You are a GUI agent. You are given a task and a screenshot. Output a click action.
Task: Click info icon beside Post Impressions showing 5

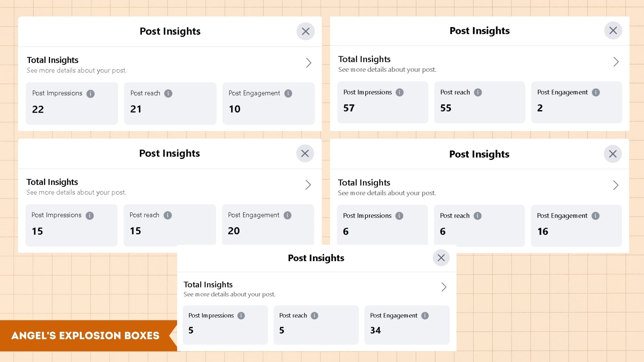(241, 316)
